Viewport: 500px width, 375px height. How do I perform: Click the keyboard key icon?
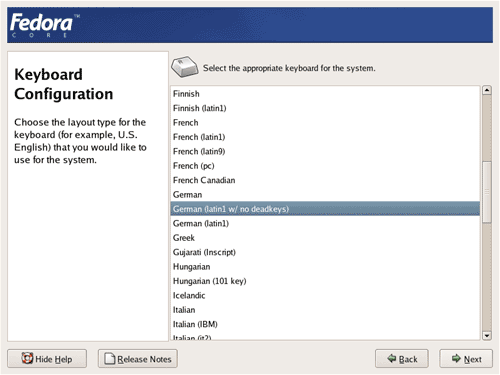[185, 67]
